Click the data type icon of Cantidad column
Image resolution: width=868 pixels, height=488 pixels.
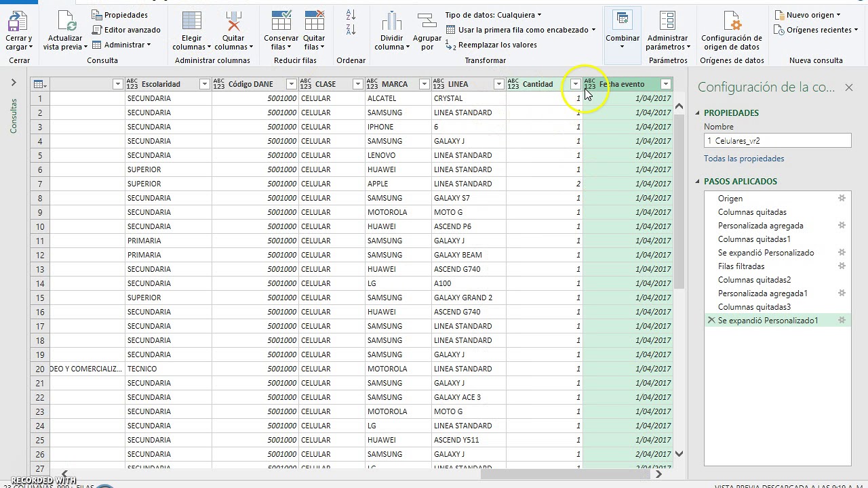pos(513,84)
